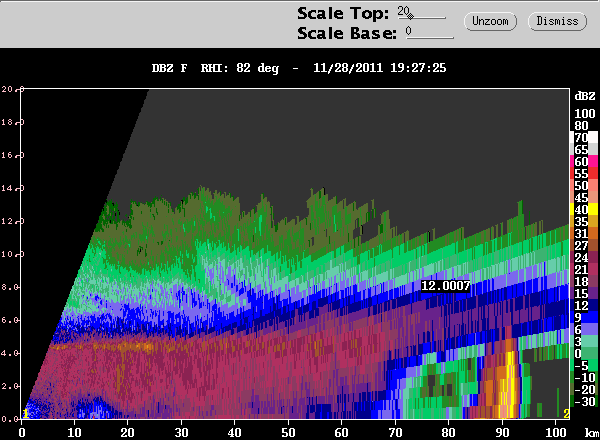This screenshot has width=600, height=440.
Task: Click yellow endpoint marker 1 at origin
Action: (25, 414)
